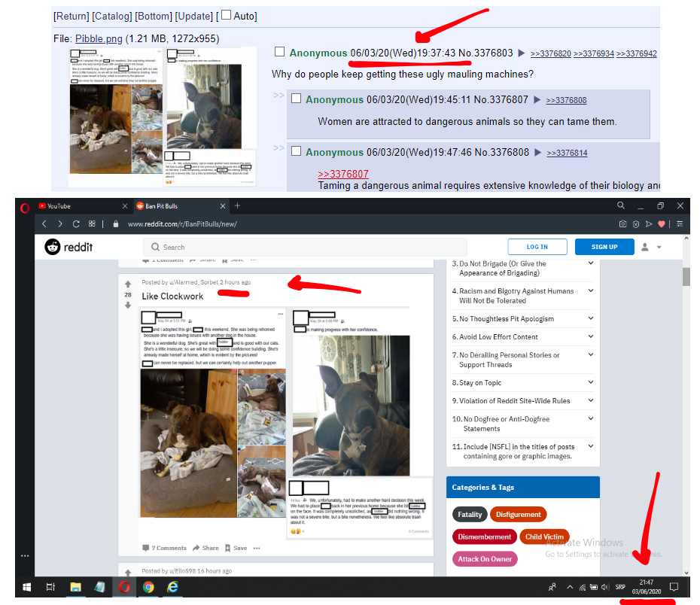700x605 pixels.
Task: Click the Bottom link
Action: [x=154, y=16]
